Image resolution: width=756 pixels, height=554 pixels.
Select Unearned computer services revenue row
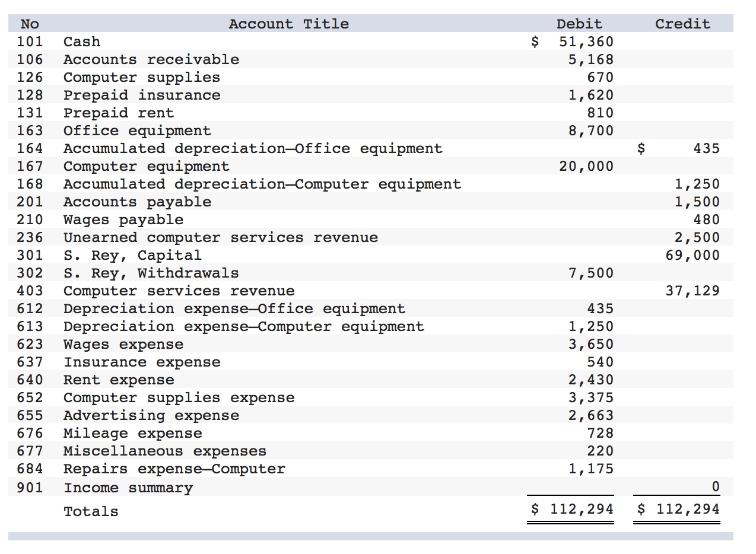[220, 237]
